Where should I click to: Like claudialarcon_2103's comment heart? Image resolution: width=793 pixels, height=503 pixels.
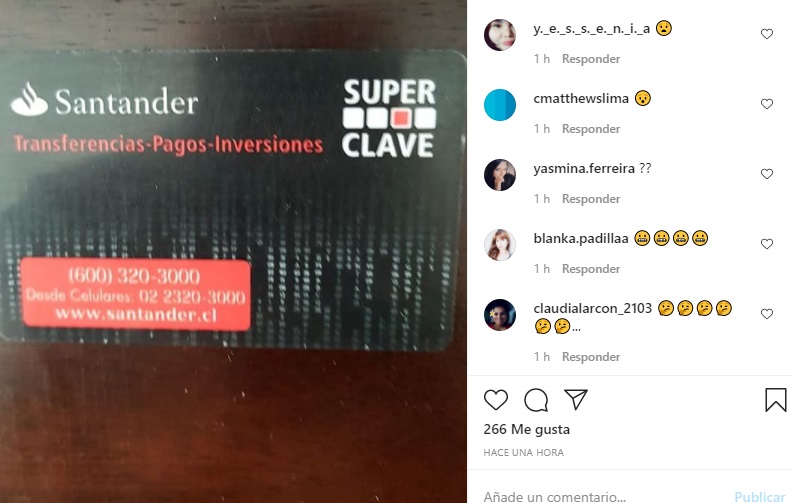(x=767, y=314)
